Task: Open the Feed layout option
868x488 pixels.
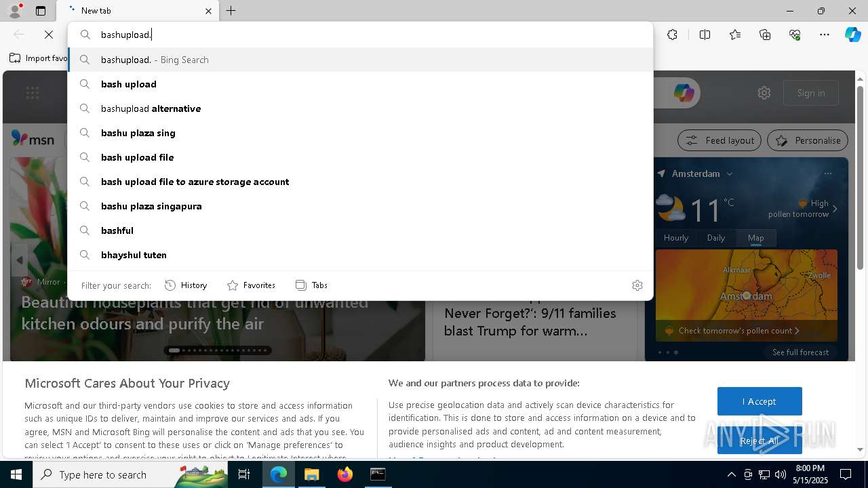Action: coord(719,140)
